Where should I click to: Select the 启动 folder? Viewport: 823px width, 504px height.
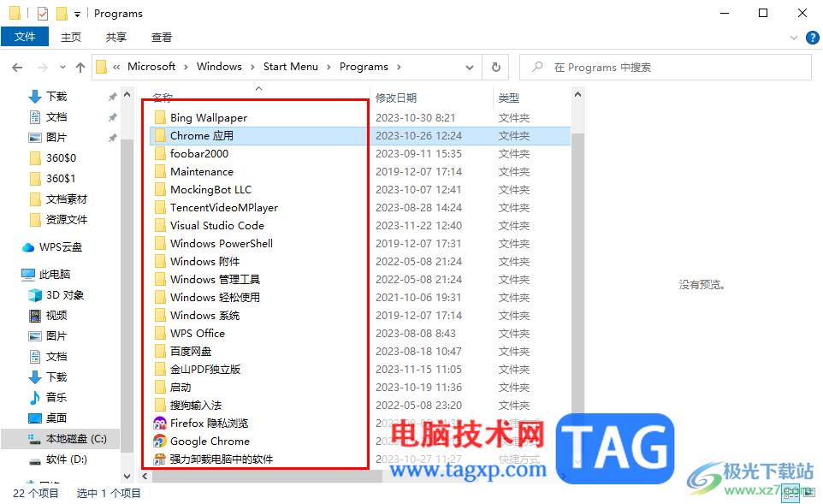(180, 388)
